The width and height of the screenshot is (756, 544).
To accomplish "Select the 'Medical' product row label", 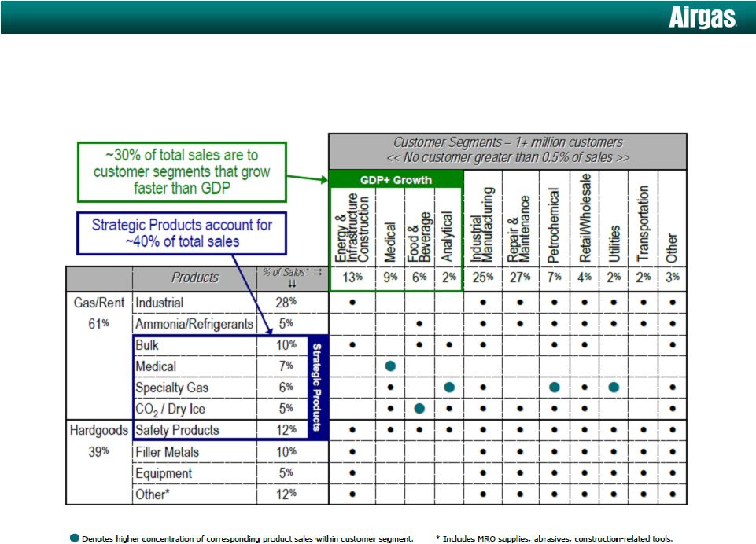I will point(156,366).
